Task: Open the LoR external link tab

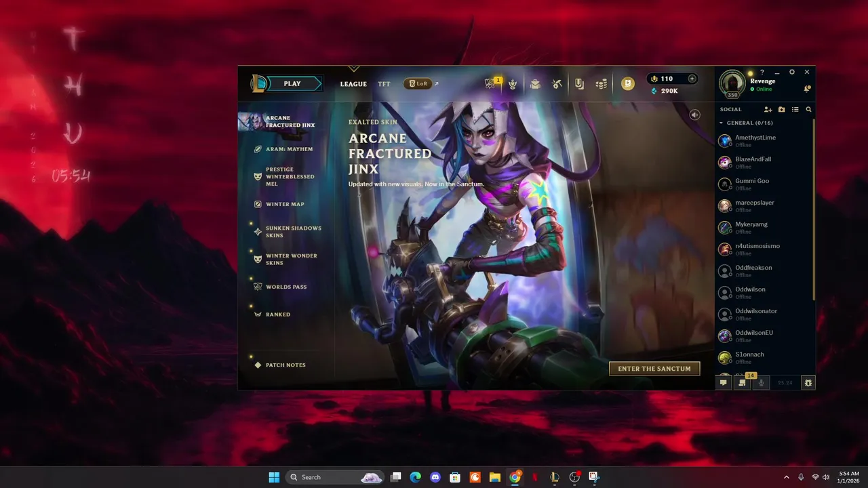Action: pyautogui.click(x=421, y=84)
